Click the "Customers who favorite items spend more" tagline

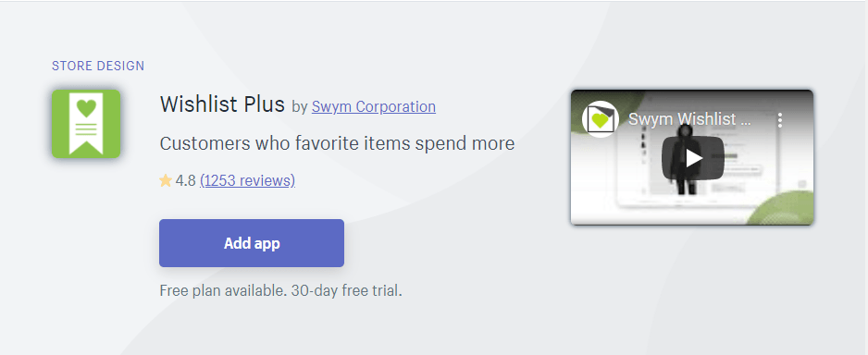pos(337,144)
